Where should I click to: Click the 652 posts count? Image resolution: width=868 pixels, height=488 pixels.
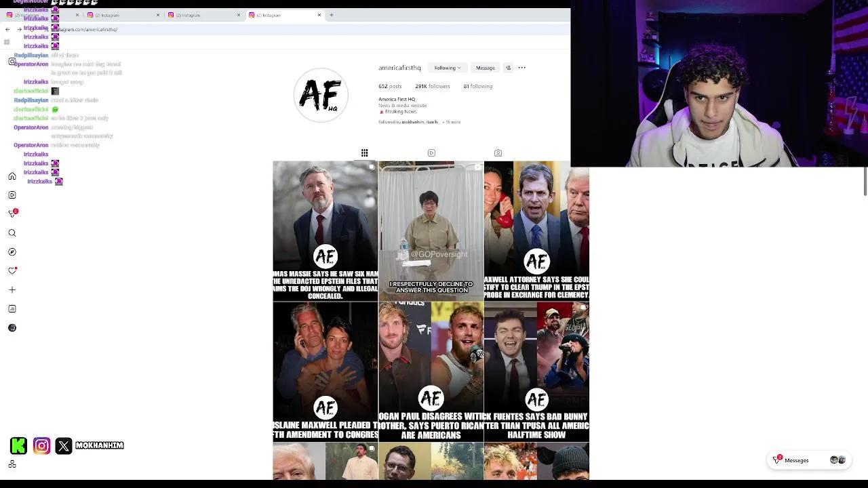tap(390, 86)
